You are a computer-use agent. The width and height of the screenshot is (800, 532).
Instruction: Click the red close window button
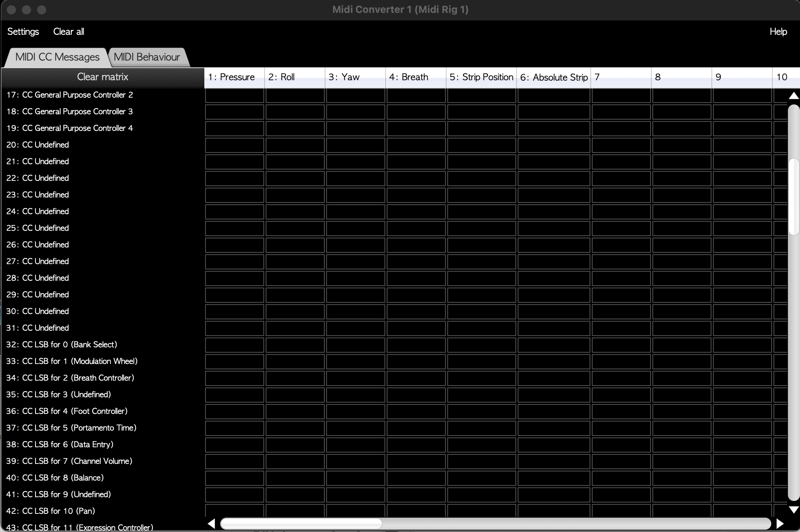(11, 10)
